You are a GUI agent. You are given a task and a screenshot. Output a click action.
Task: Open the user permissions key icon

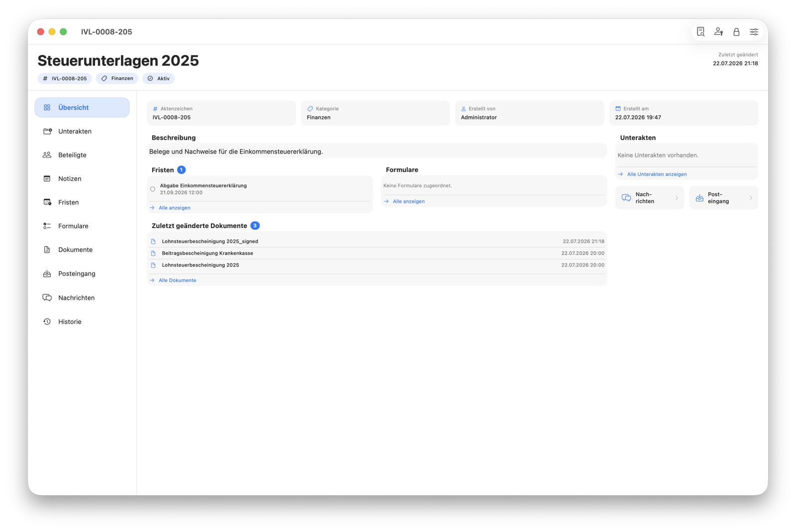718,32
